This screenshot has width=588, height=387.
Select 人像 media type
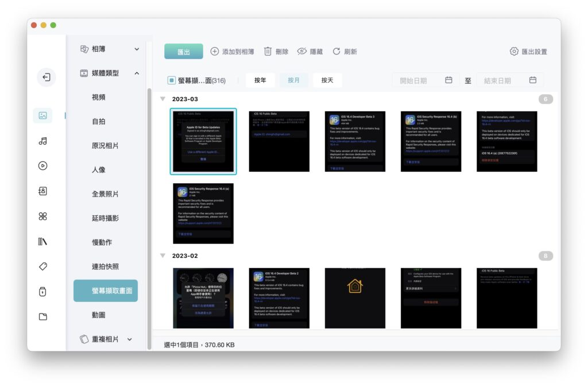click(99, 170)
